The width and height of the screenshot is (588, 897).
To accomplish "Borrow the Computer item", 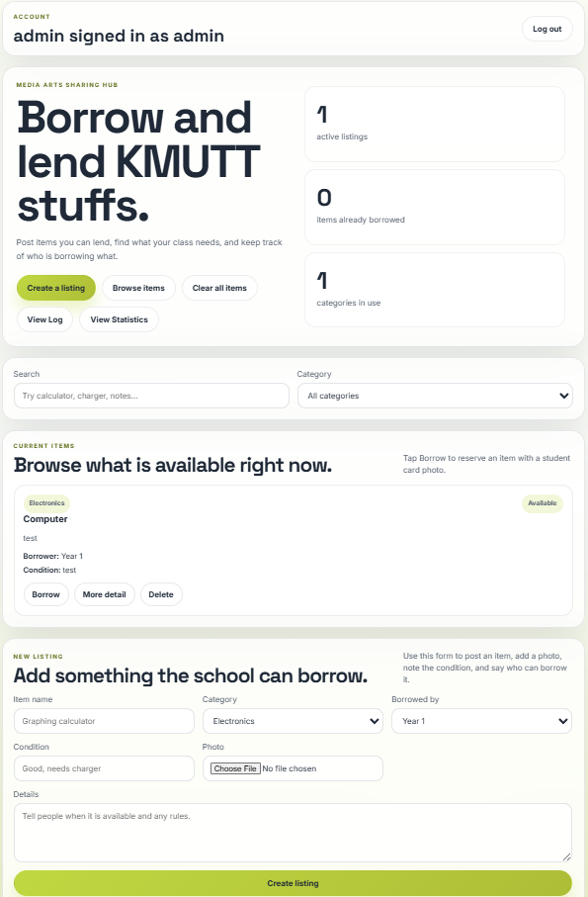I will click(x=45, y=594).
